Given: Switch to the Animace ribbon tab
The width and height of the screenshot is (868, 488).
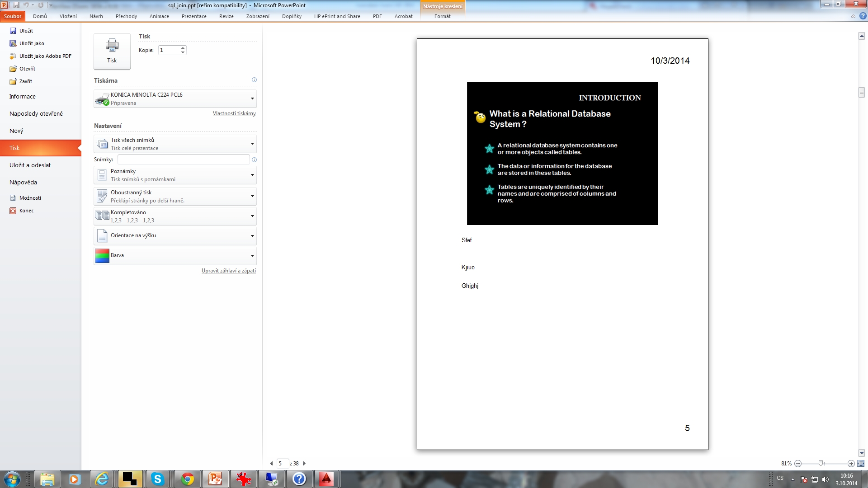Looking at the screenshot, I should [159, 16].
